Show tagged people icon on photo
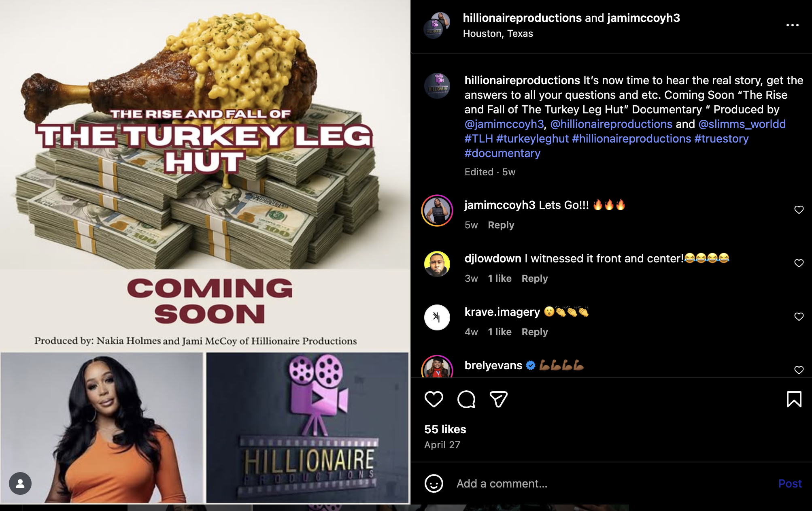 20,483
